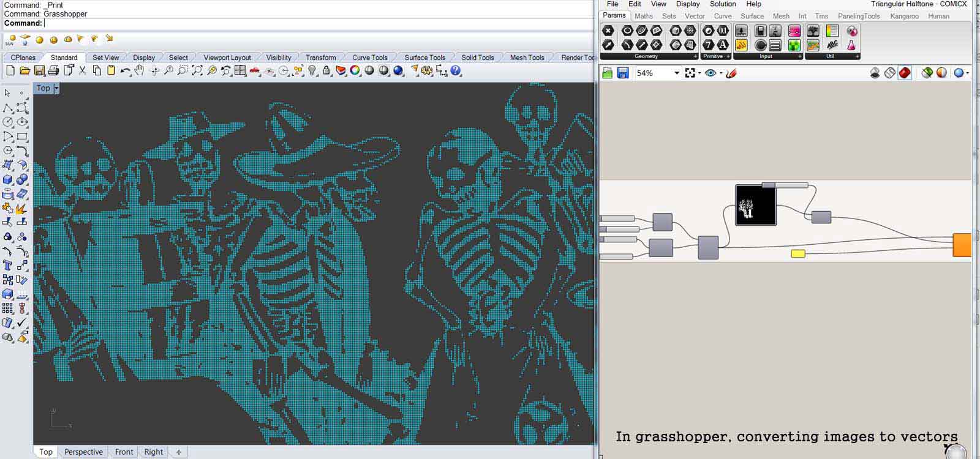The image size is (980, 459).
Task: Click Zoom Extents in Grasshopper canvas toolbar
Action: 690,73
